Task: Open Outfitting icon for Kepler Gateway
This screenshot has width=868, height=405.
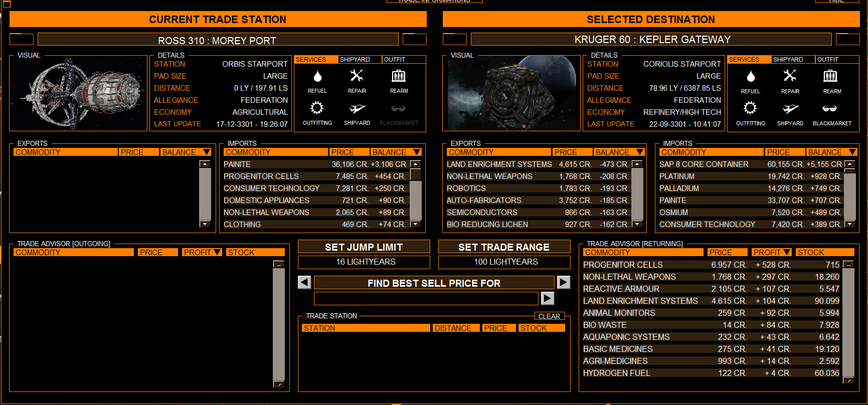Action: 750,108
